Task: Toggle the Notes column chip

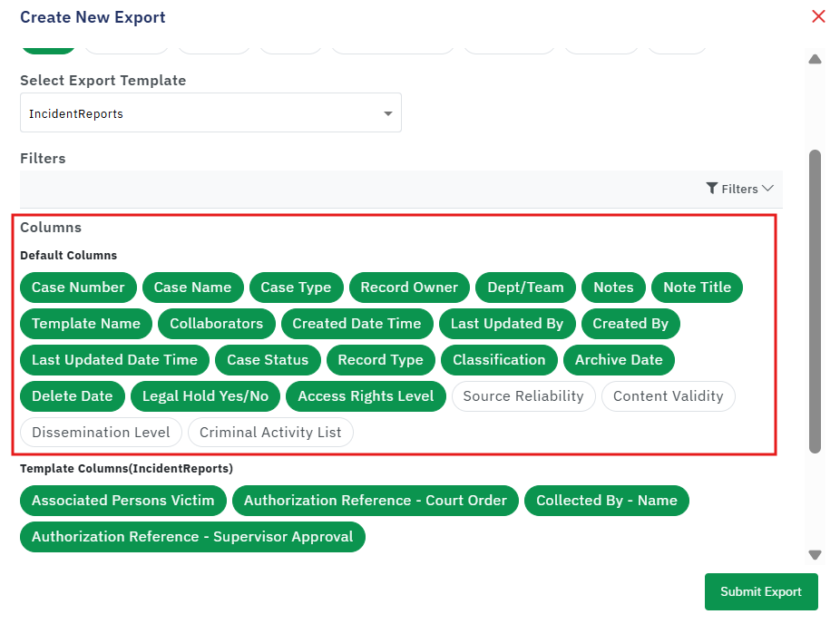Action: 613,288
